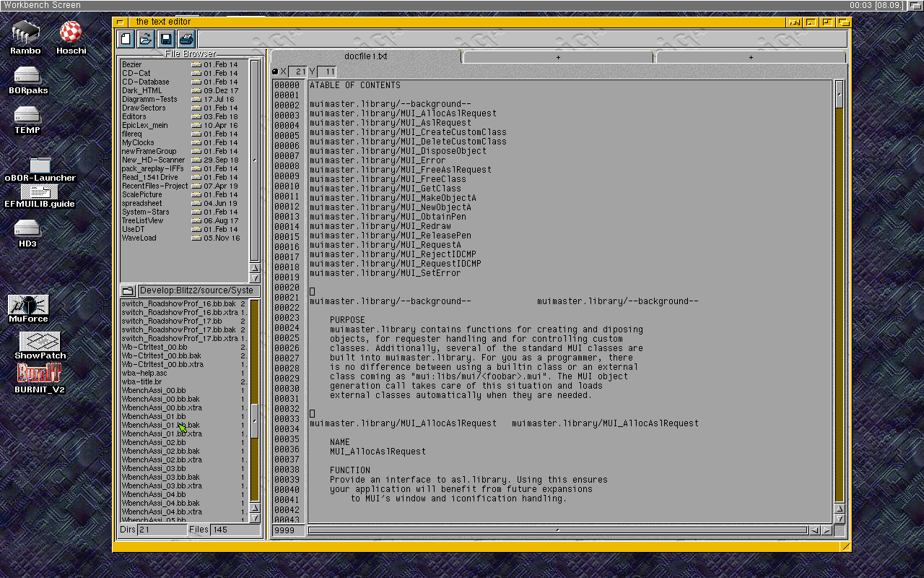Click the horizontal scroll right arrow
Image resolution: width=924 pixels, height=578 pixels.
(827, 530)
